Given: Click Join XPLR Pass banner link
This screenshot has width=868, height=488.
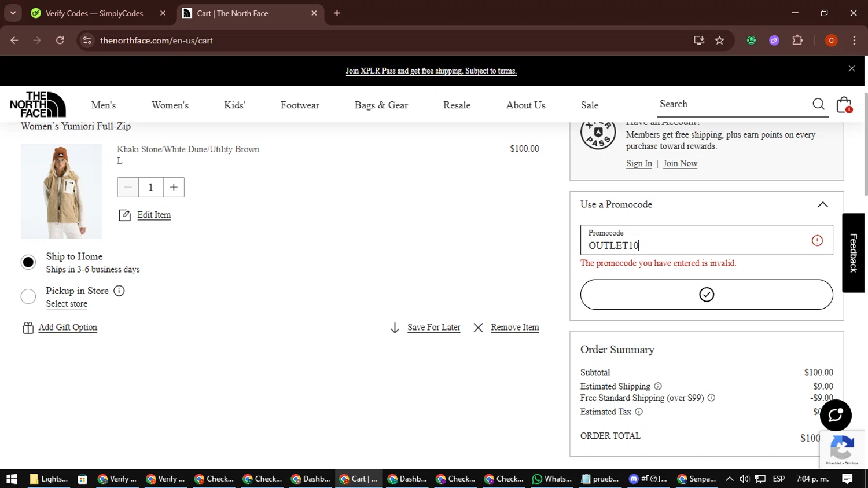Looking at the screenshot, I should [431, 71].
